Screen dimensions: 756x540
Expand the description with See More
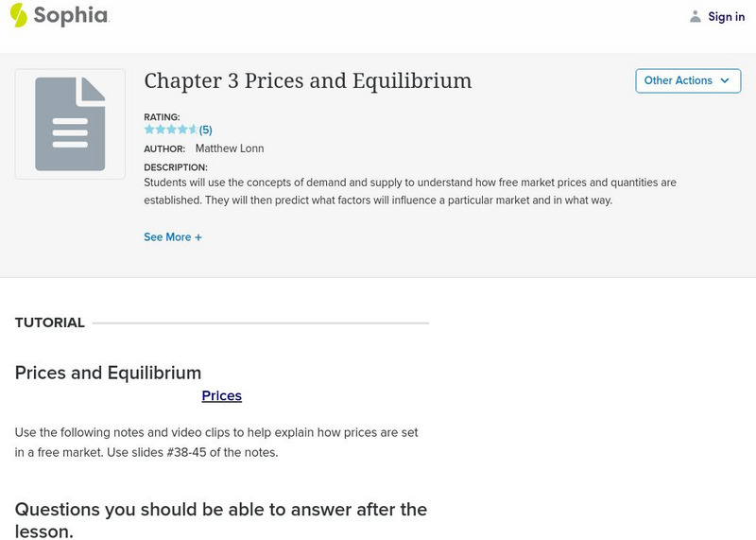click(167, 237)
